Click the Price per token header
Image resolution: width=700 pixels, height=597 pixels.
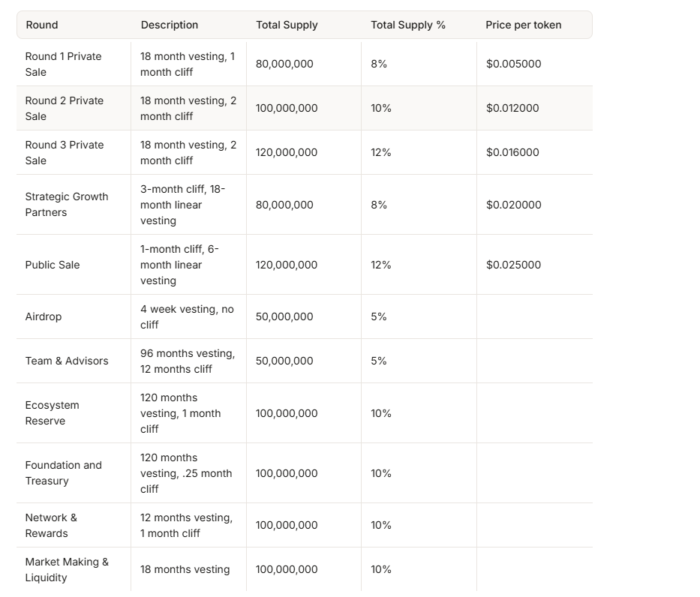pyautogui.click(x=524, y=25)
